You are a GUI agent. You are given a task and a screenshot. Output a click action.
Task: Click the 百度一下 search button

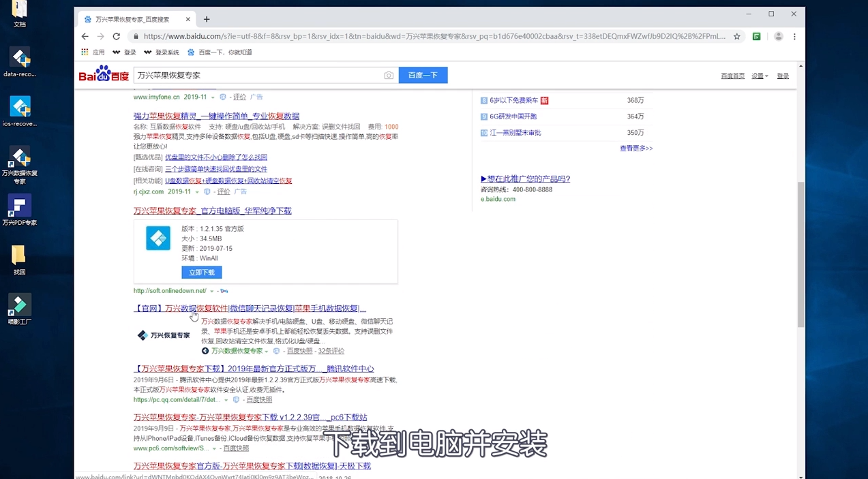click(423, 75)
